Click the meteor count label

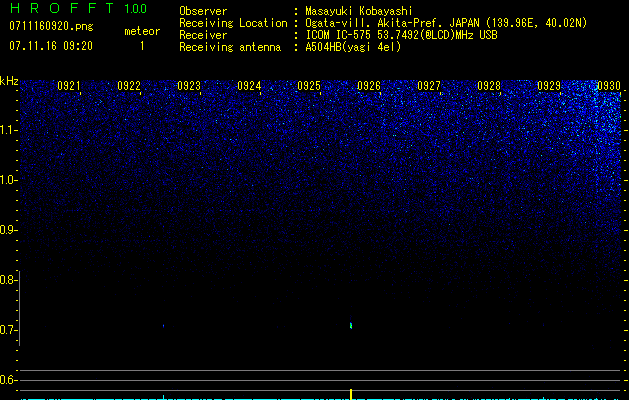(x=142, y=31)
